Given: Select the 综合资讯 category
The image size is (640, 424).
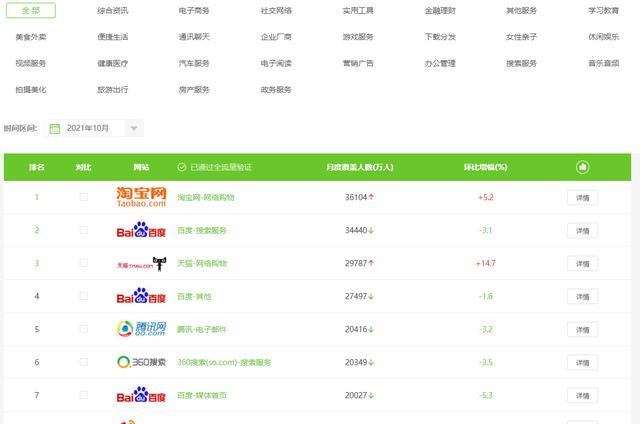Looking at the screenshot, I should pyautogui.click(x=113, y=11).
